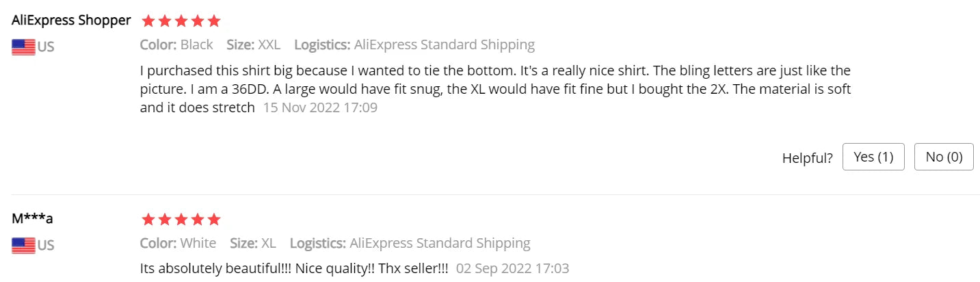The height and width of the screenshot is (282, 980).
Task: Click the first star in AliExpress Shopper's rating
Action: tap(148, 21)
